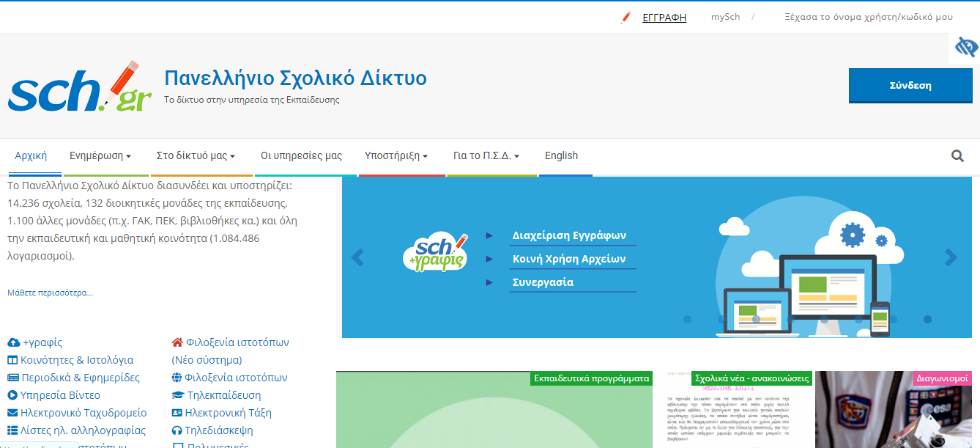Click the sch.gr logo
Viewport: 980px width, 448px height.
coord(80,87)
